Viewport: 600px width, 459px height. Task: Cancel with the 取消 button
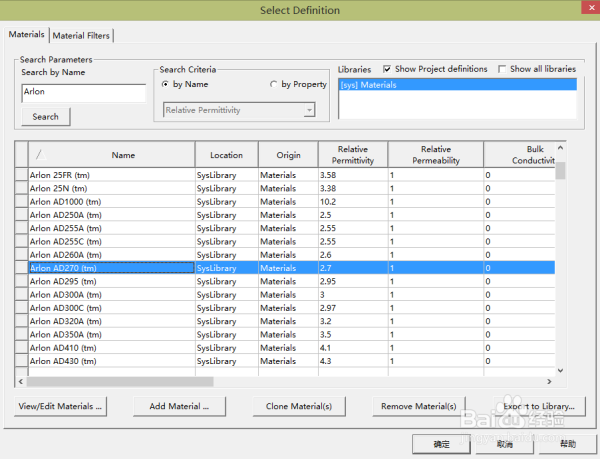tap(504, 444)
